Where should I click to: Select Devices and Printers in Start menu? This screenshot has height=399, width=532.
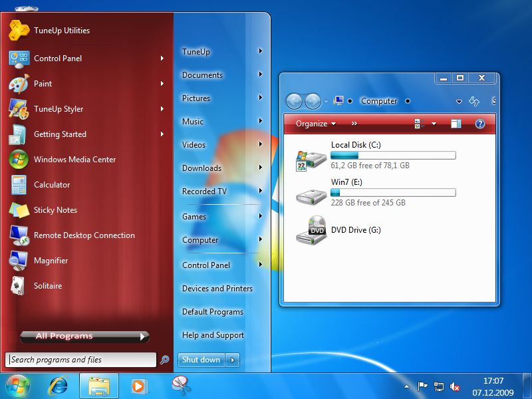point(217,289)
